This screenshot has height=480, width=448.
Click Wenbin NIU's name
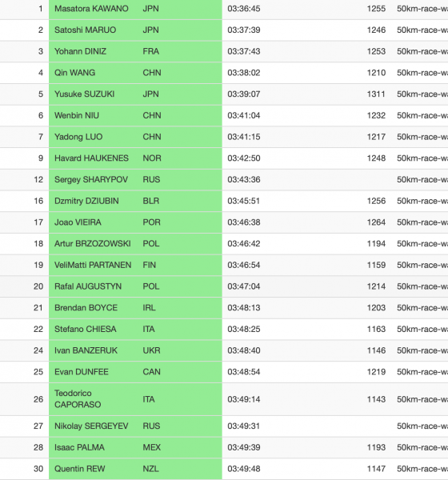[x=77, y=115]
